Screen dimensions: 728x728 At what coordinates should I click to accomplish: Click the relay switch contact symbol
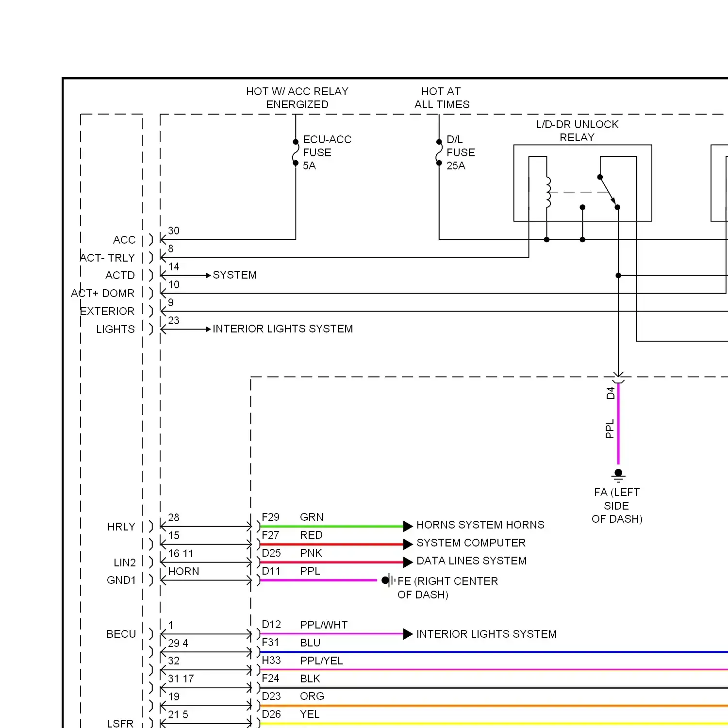608,192
